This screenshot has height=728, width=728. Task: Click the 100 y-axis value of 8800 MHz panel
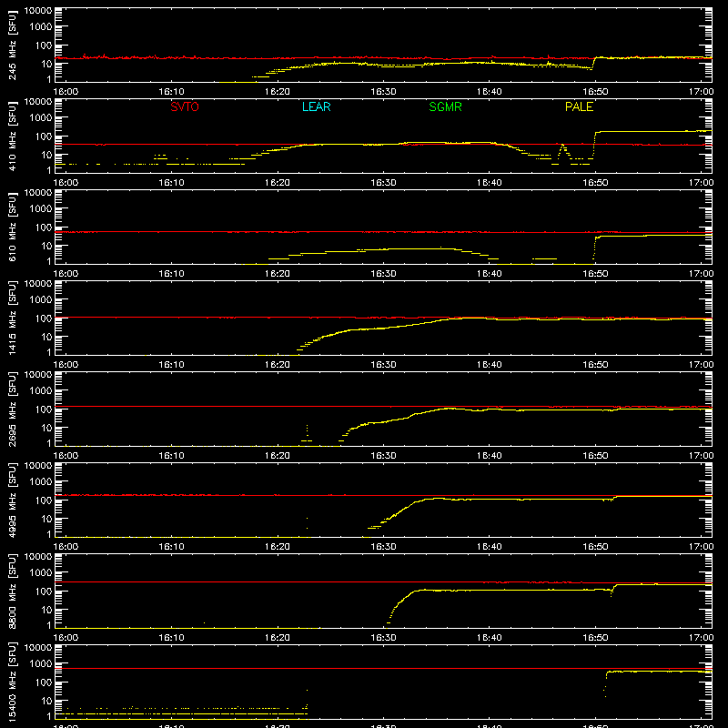point(44,591)
